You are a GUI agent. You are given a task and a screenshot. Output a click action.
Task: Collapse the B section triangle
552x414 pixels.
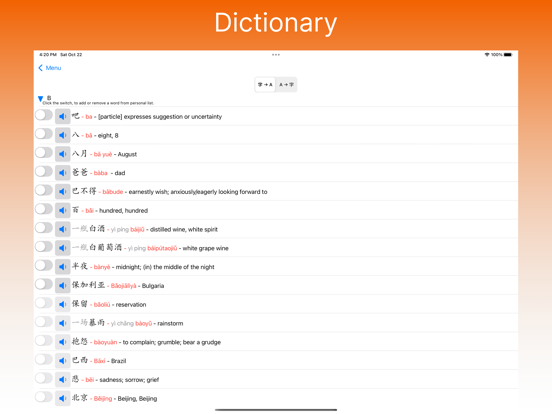click(40, 99)
